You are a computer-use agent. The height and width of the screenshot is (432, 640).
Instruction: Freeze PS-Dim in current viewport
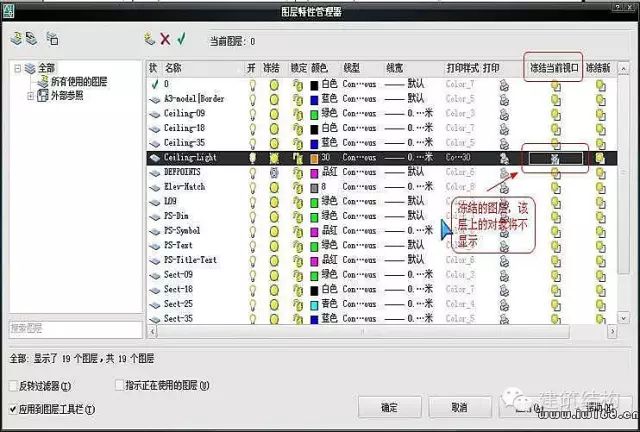coord(556,217)
